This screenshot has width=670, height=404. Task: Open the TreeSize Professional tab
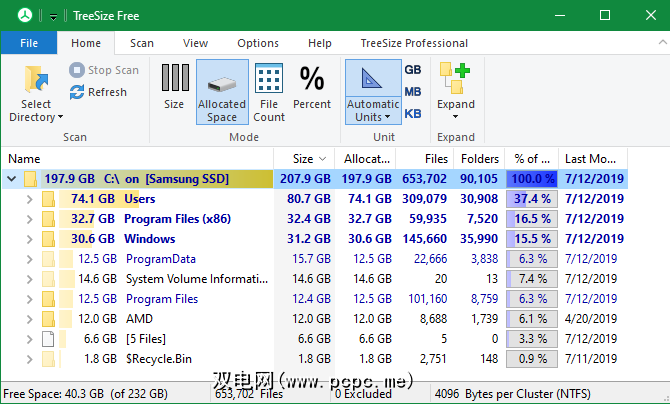coord(414,43)
